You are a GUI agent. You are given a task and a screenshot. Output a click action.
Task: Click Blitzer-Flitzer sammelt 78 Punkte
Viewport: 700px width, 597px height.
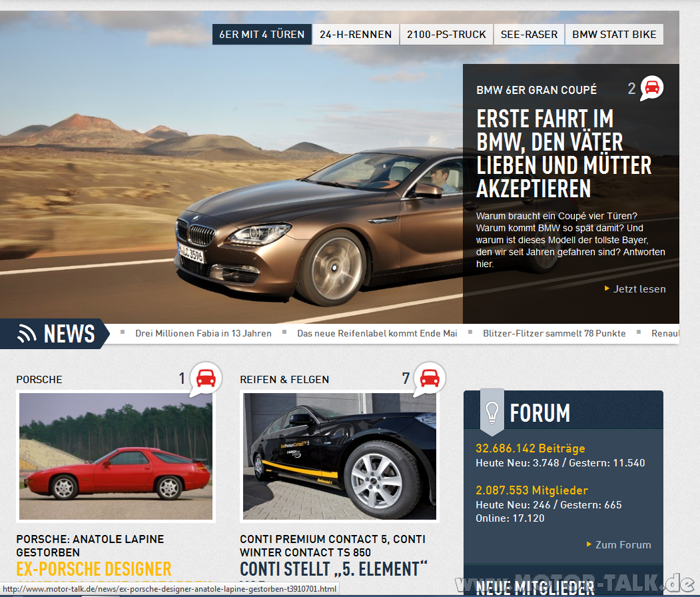coord(554,332)
